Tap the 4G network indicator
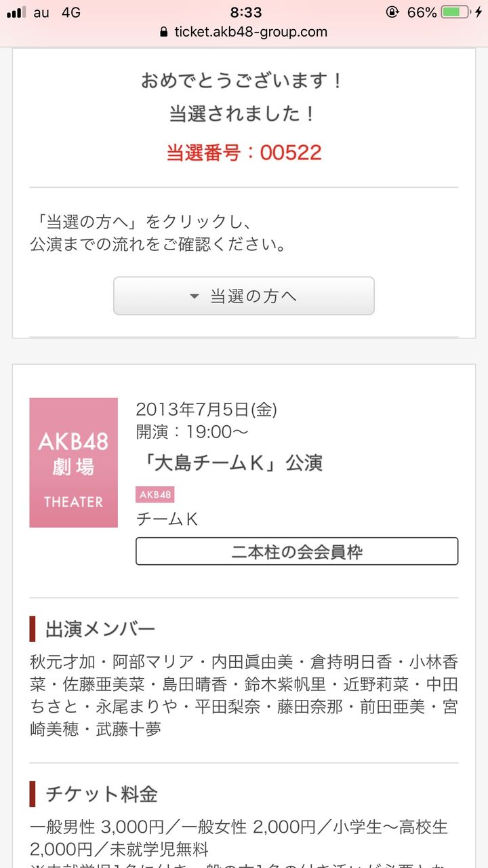This screenshot has height=868, width=488. 71,12
